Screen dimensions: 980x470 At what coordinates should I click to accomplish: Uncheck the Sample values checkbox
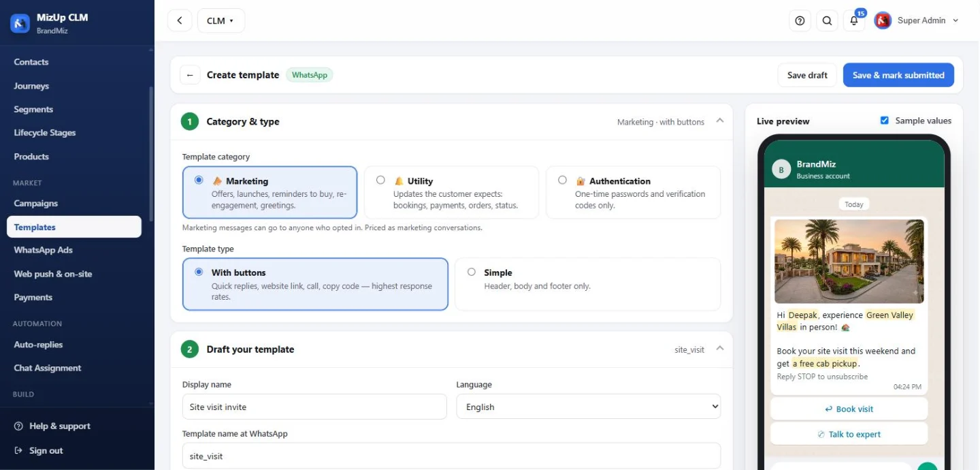click(885, 121)
